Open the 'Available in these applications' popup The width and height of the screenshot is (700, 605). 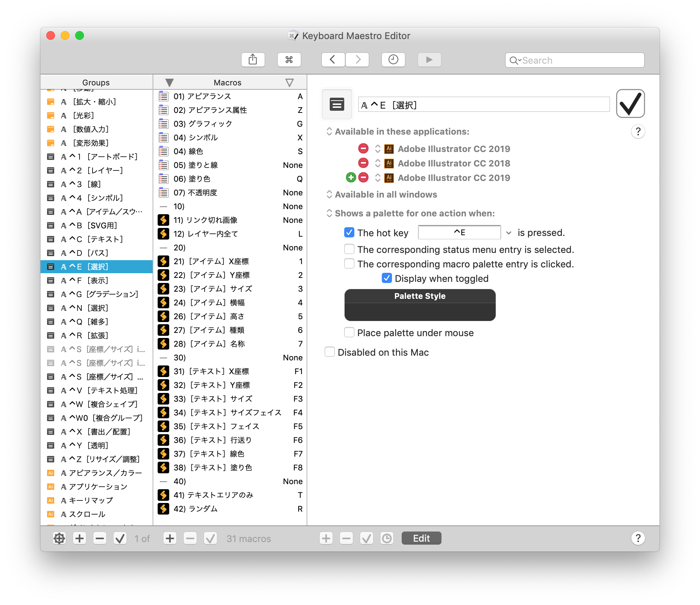coord(398,132)
